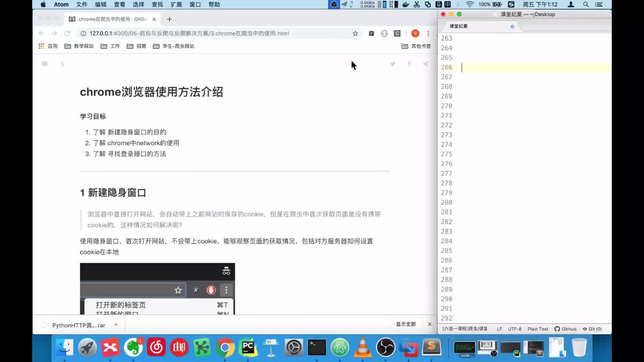Open the 其他书签 bookmarks folder
The image size is (644, 362).
pyautogui.click(x=416, y=46)
